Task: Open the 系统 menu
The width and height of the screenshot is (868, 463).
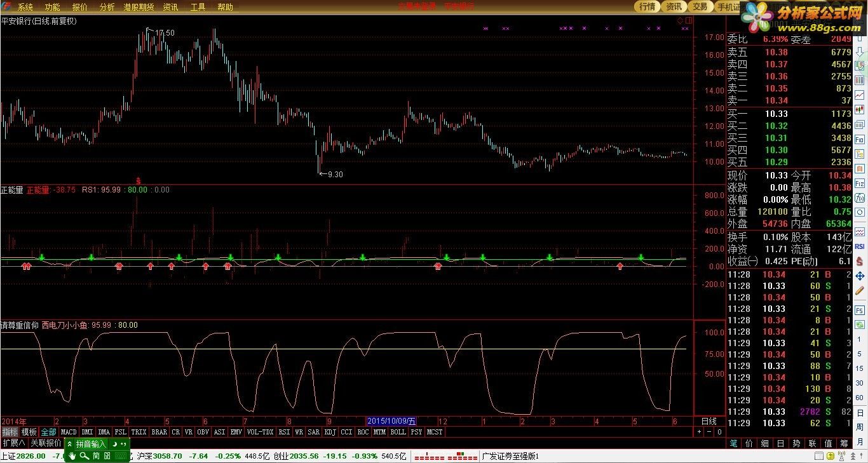Action: click(25, 7)
